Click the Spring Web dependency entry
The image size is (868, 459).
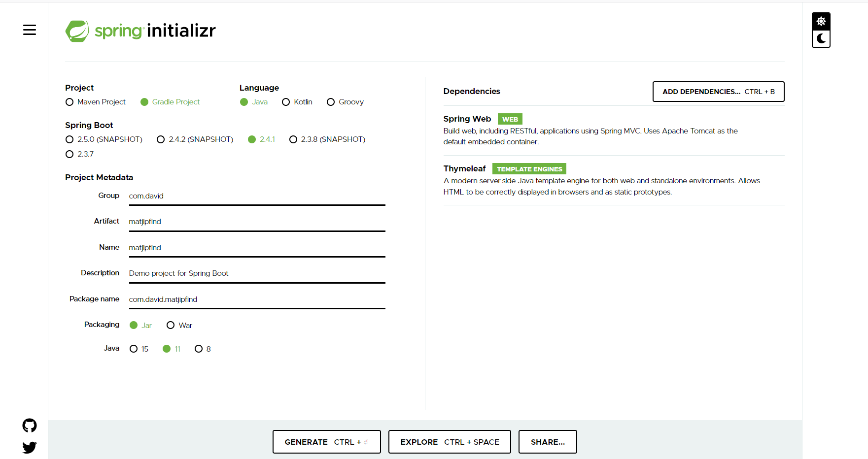point(614,131)
